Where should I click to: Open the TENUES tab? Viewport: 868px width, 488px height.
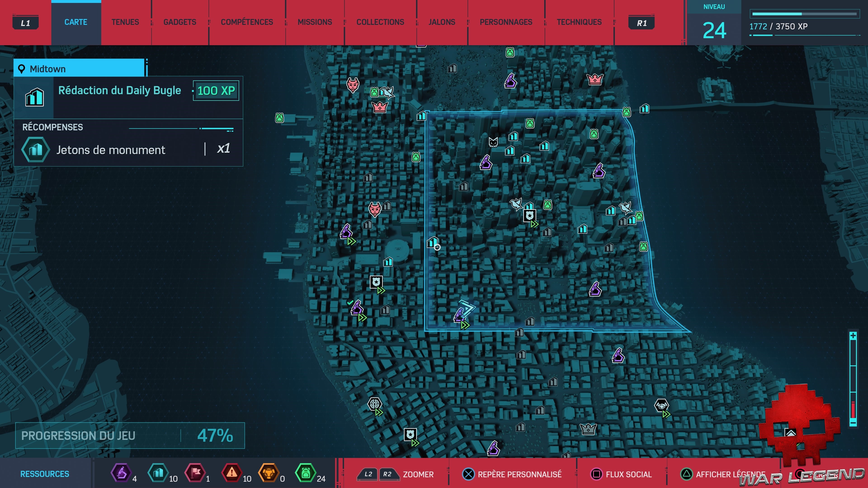(125, 22)
